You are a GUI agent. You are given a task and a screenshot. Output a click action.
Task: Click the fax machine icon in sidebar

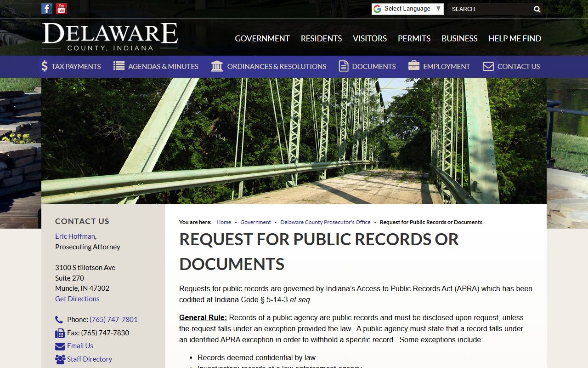coord(60,333)
